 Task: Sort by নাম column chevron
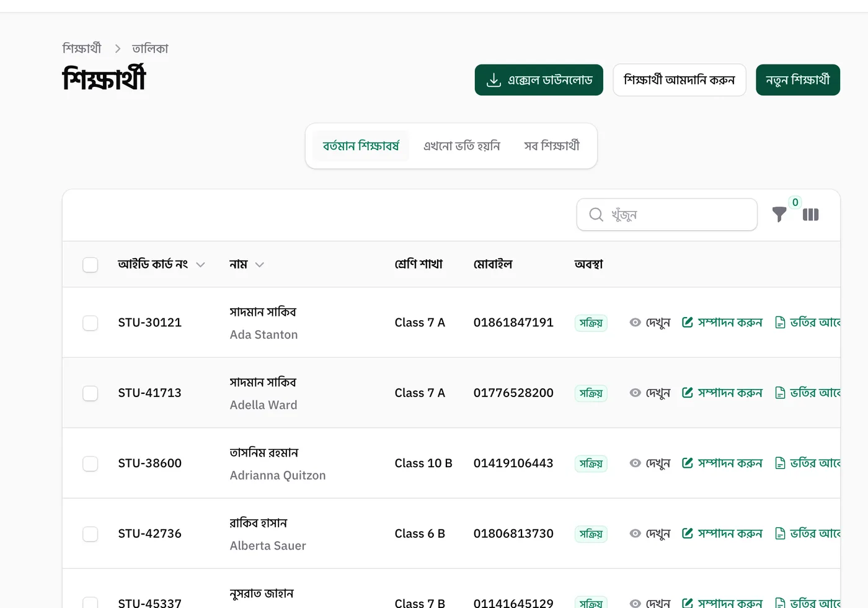260,265
